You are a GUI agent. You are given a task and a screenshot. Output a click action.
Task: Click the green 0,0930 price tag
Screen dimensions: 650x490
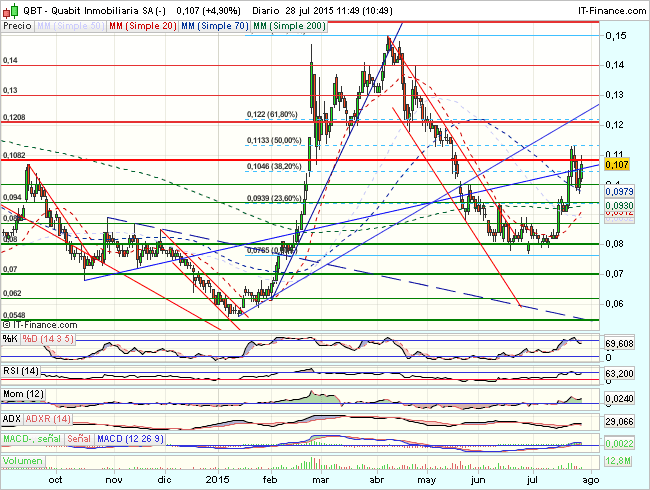[619, 206]
